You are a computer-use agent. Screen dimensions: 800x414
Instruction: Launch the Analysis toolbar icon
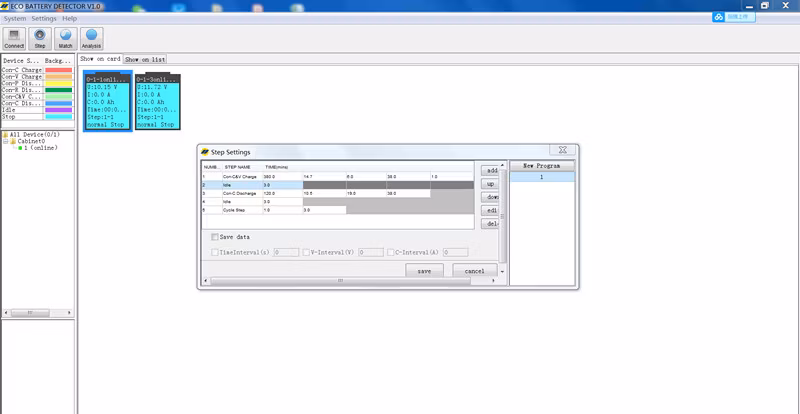(x=91, y=38)
